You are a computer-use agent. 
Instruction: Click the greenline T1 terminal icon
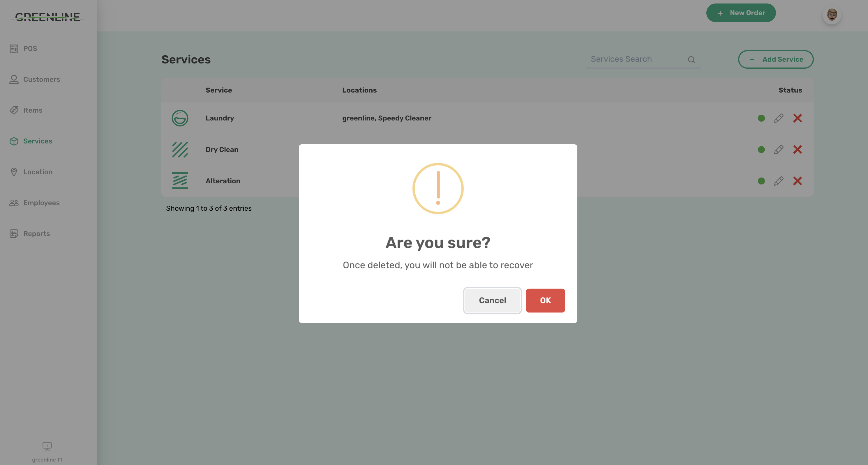(47, 446)
